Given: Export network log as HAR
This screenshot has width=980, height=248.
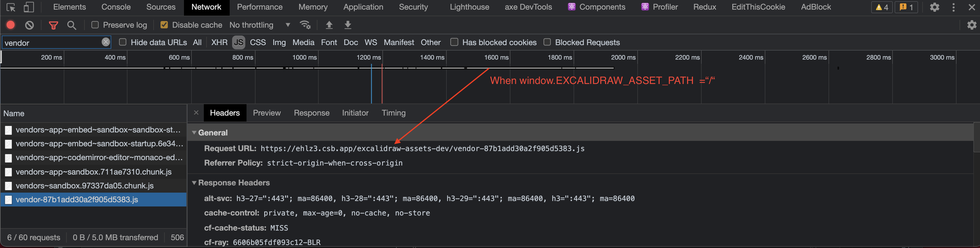Looking at the screenshot, I should 347,25.
